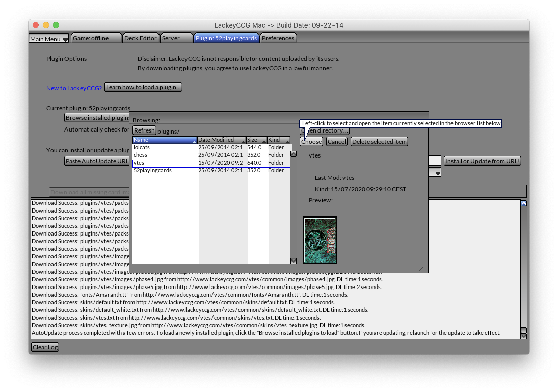Click the Delete selected item button
Viewport: 558px width, 392px height.
click(x=379, y=141)
